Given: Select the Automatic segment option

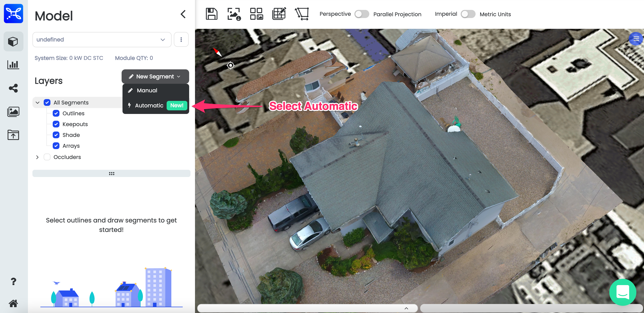Looking at the screenshot, I should [x=156, y=106].
